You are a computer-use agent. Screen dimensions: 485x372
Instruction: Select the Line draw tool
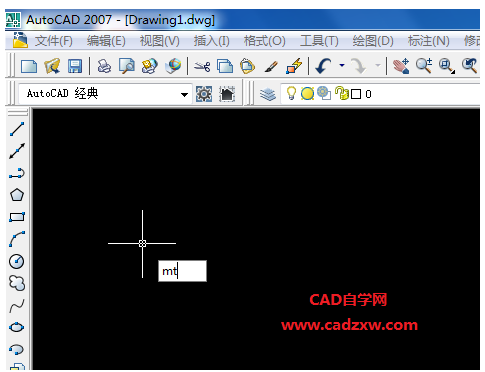coord(17,129)
